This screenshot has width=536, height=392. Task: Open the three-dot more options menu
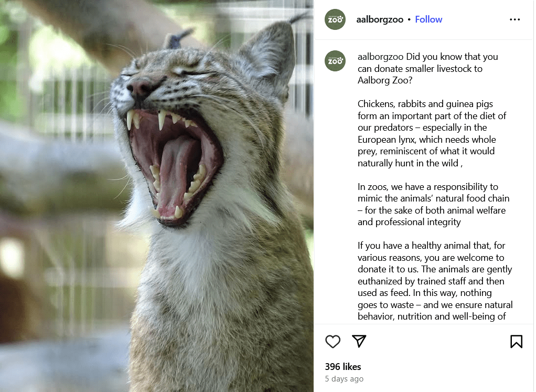pyautogui.click(x=515, y=19)
